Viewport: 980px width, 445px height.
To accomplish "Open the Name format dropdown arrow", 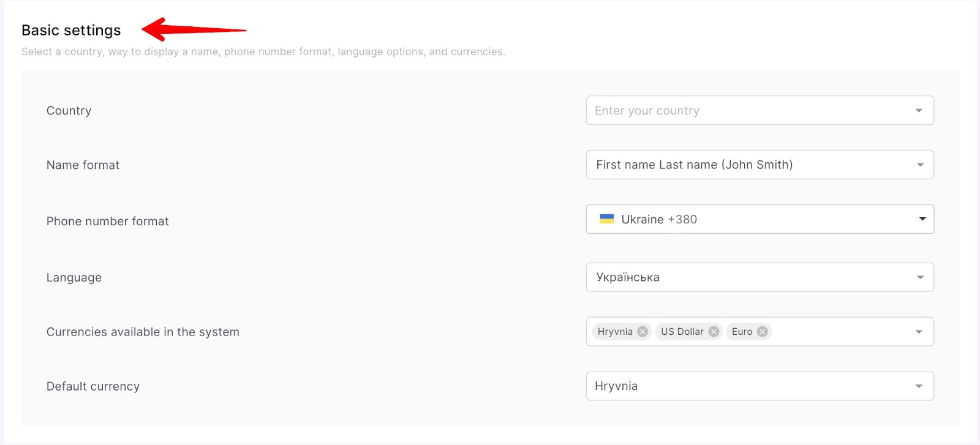I will click(920, 165).
